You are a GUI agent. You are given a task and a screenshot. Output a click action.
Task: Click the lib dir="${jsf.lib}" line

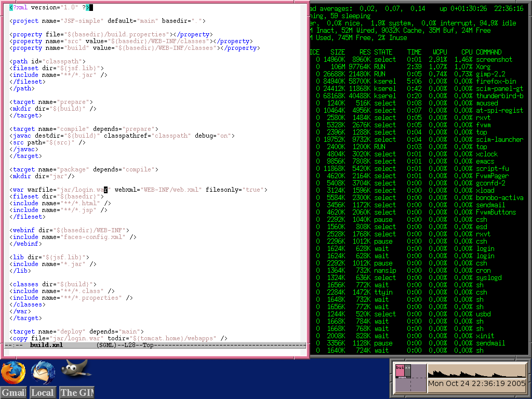[x=49, y=257]
